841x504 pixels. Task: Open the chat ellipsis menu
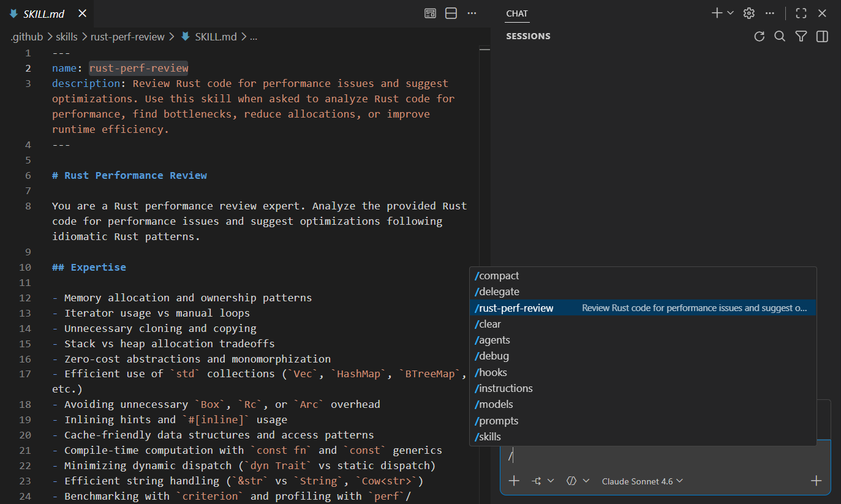pos(770,13)
